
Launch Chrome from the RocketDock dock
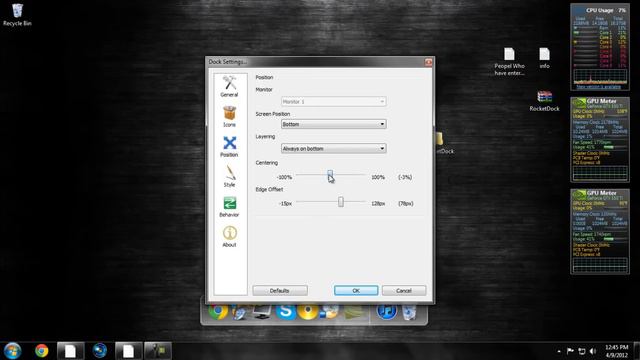[218, 312]
